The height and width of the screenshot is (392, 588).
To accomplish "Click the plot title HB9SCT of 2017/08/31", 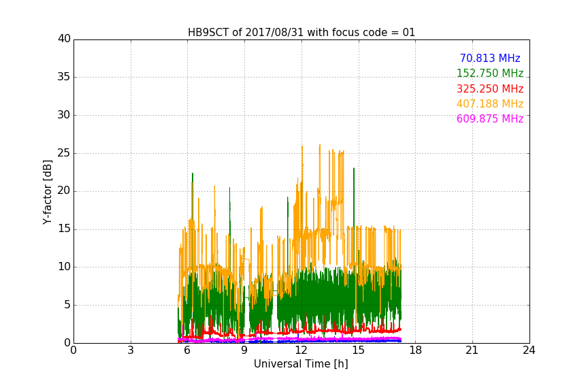I will tap(301, 33).
